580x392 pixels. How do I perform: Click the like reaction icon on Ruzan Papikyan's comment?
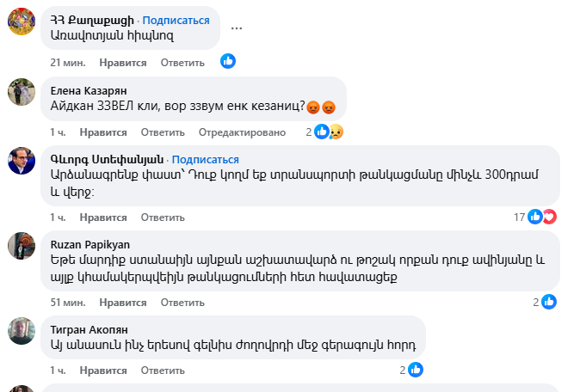tap(549, 302)
